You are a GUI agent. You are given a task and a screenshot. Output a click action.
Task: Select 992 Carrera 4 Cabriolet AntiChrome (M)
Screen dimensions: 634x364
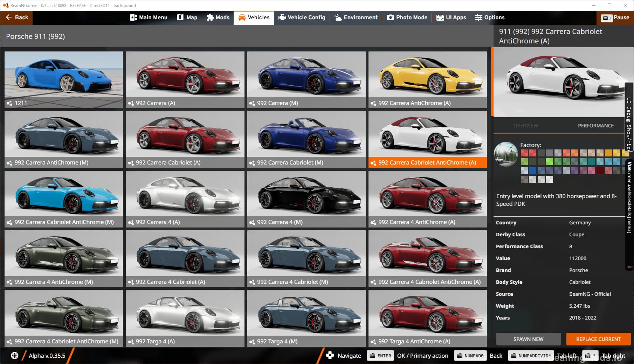point(64,318)
